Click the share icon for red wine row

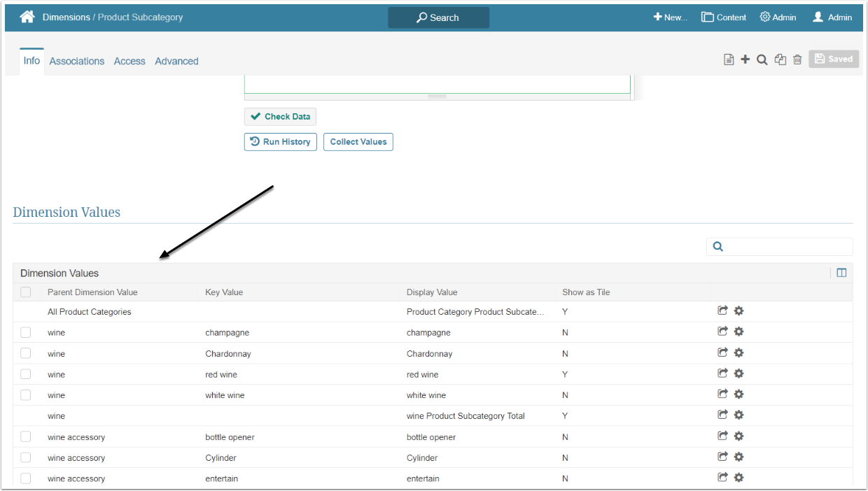723,373
